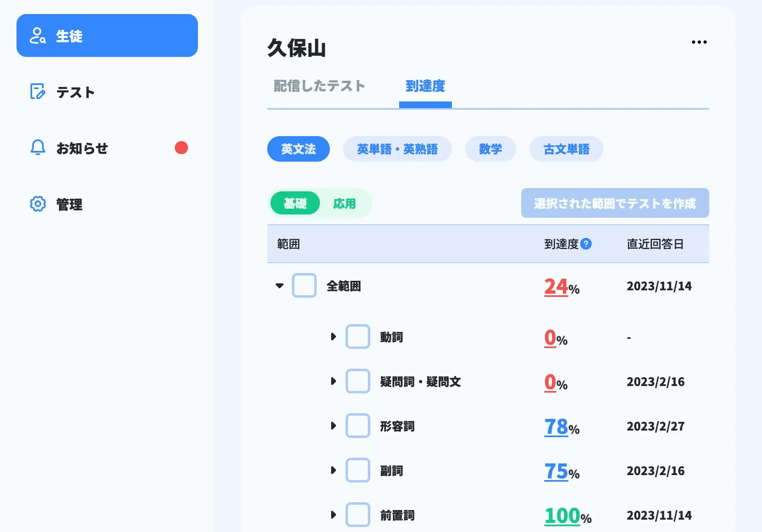Switch the toggle to 応用
This screenshot has width=762, height=532.
click(344, 203)
